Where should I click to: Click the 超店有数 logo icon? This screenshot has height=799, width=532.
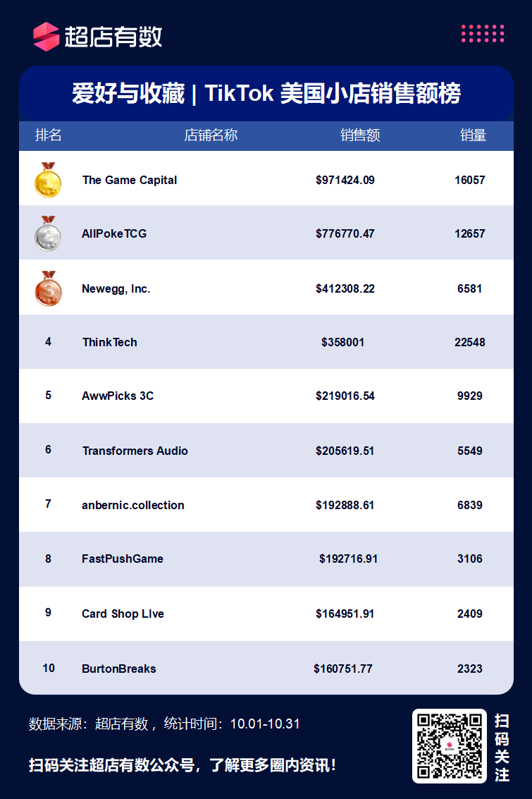47,37
